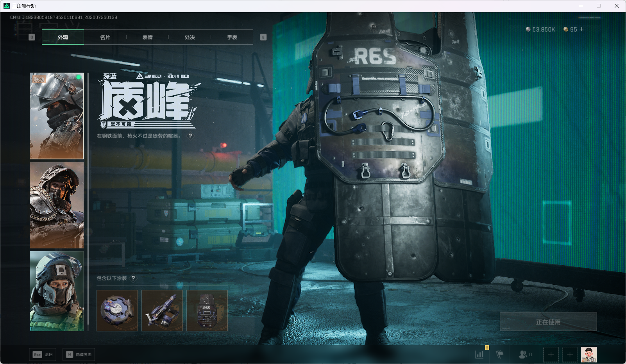Open the friends list icon
The image size is (626, 364).
tap(523, 354)
